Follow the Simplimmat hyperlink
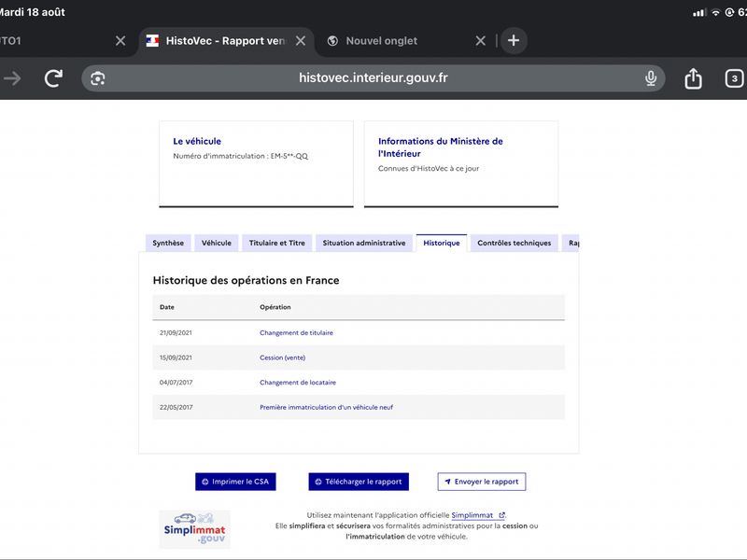 click(x=478, y=515)
